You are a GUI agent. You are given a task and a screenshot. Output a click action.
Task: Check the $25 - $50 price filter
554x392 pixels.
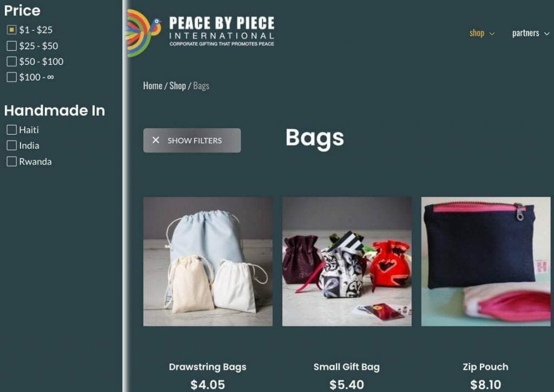tap(12, 45)
